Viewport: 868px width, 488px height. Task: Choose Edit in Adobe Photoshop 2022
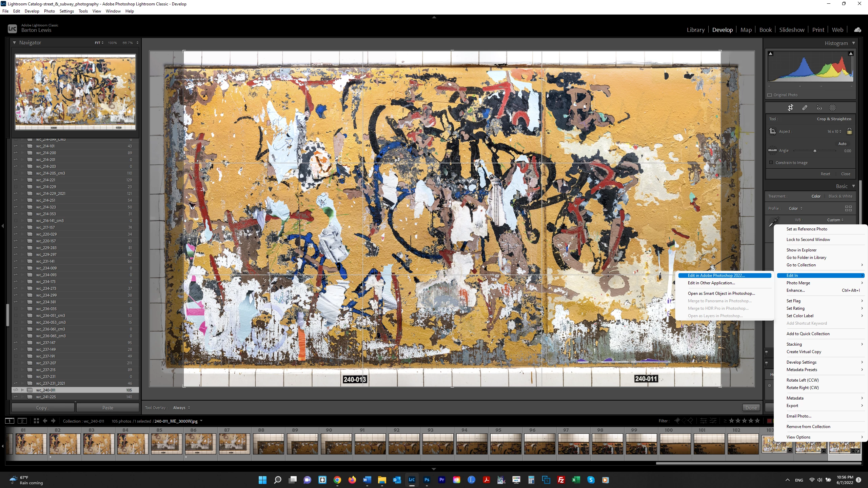pyautogui.click(x=716, y=276)
